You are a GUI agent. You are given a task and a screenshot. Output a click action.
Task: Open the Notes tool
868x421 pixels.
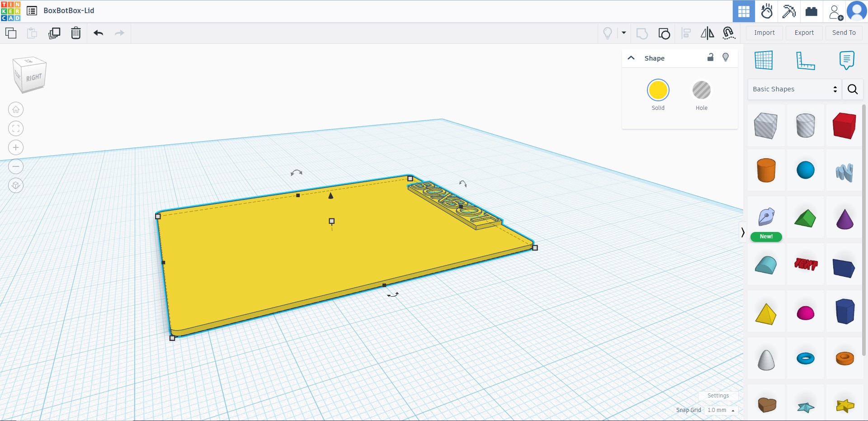pyautogui.click(x=846, y=60)
